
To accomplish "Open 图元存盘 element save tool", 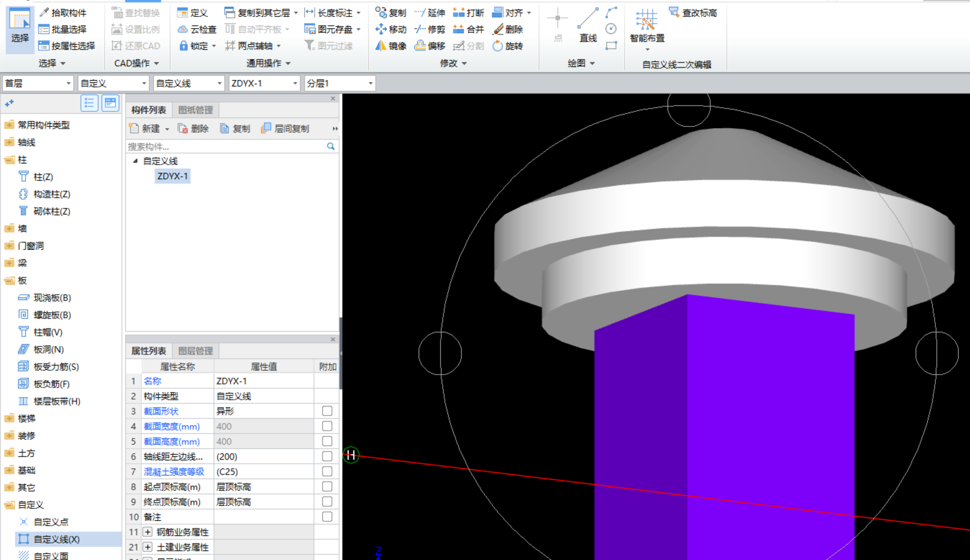I will point(329,29).
